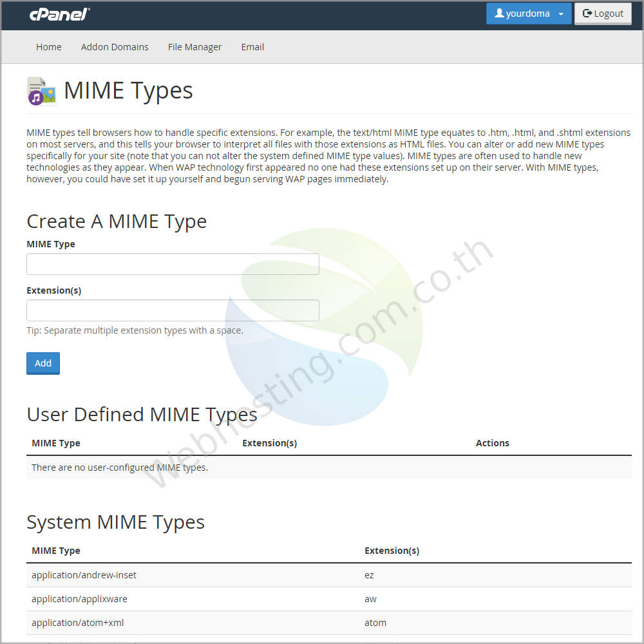644x644 pixels.
Task: Open the File Manager from the navigation
Action: click(194, 46)
